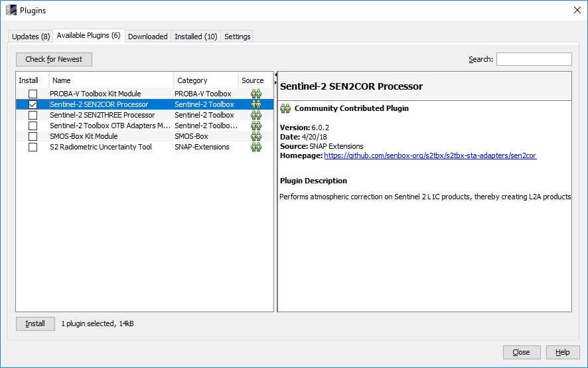Sort plugins by Source column header
This screenshot has width=588, height=368.
256,80
